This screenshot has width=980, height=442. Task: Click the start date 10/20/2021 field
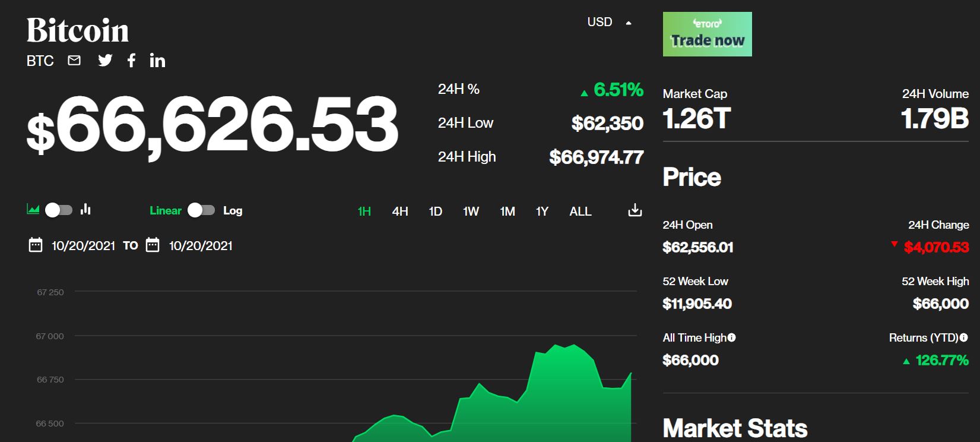(x=83, y=246)
